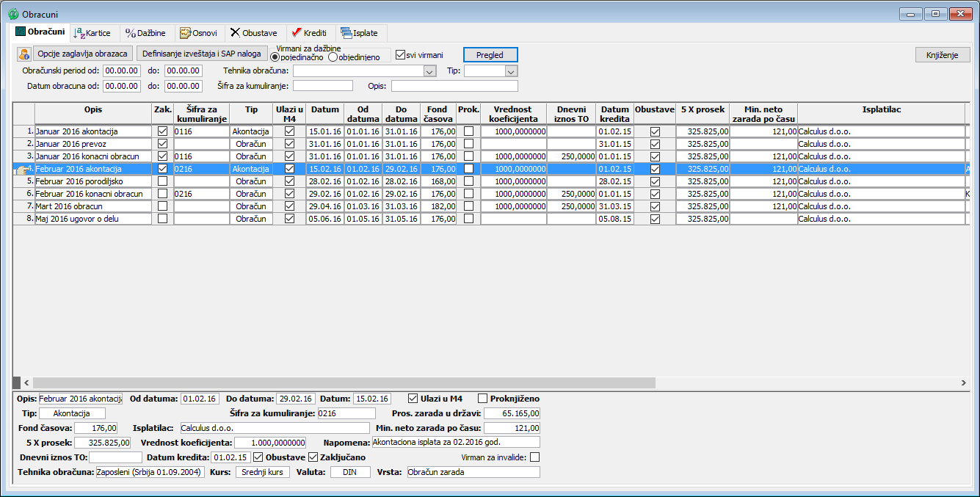Image resolution: width=980 pixels, height=497 pixels.
Task: Click the user info icon button
Action: pos(24,54)
